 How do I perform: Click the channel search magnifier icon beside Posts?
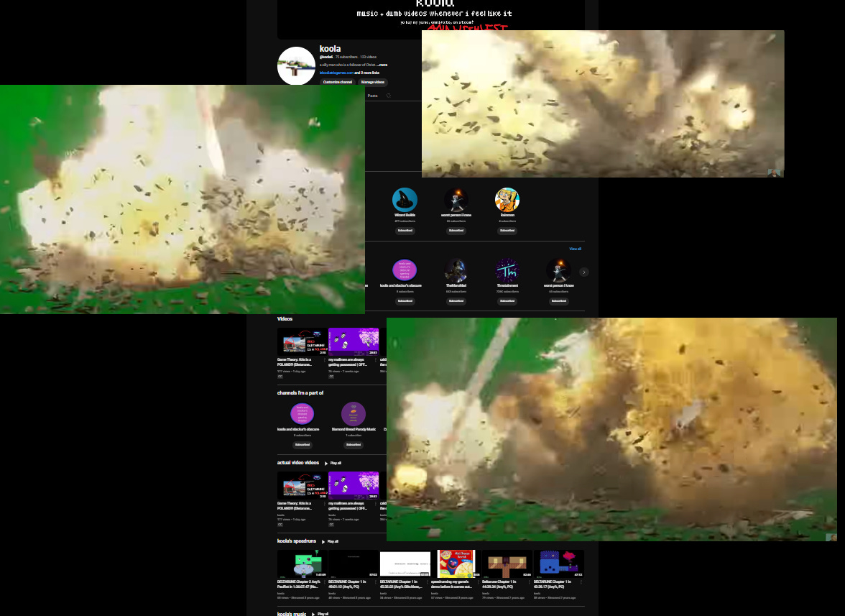coord(389,96)
